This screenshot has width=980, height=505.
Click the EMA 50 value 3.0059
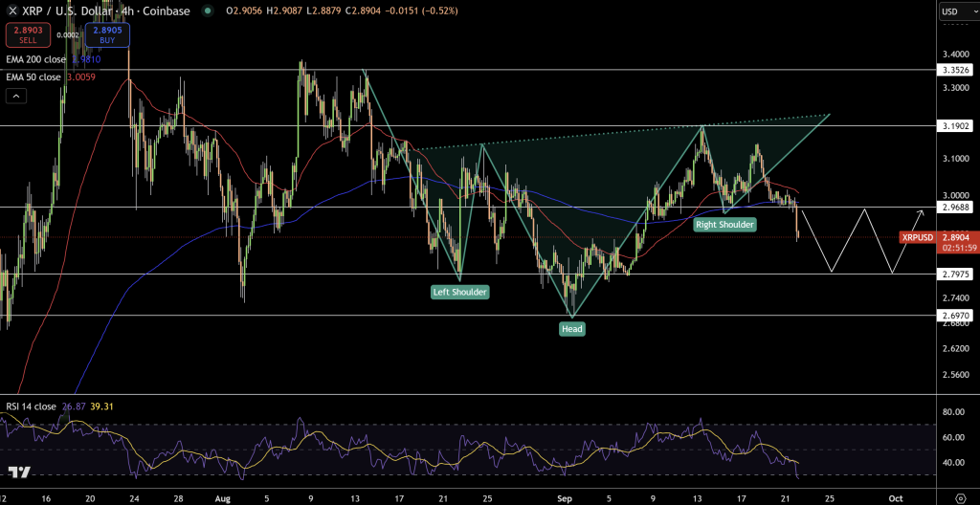click(81, 77)
